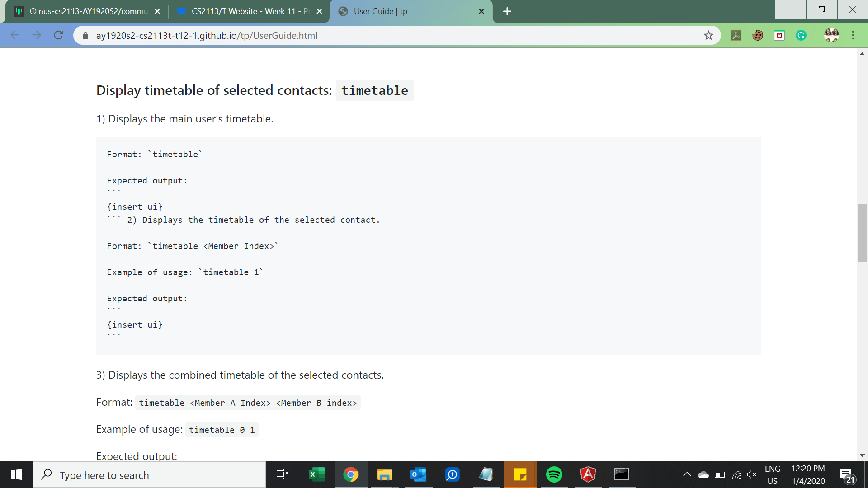Open the Grammarly extension icon
The image size is (868, 488).
pos(801,35)
